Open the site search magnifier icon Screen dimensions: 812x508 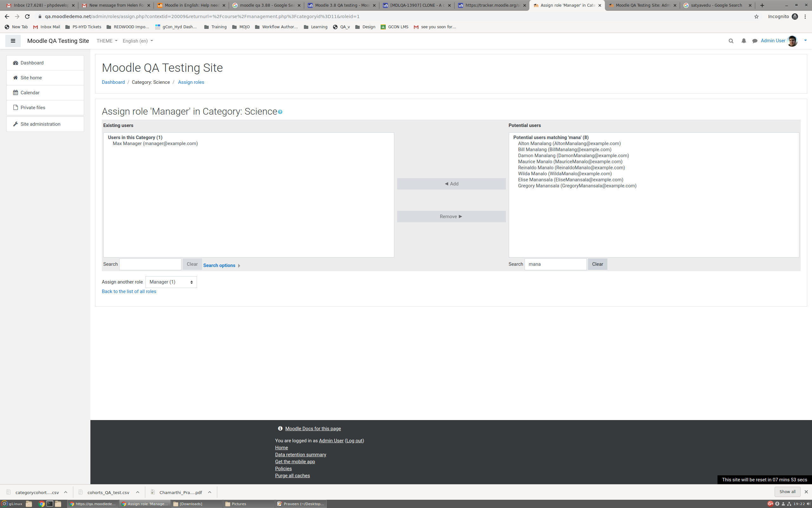(x=731, y=41)
